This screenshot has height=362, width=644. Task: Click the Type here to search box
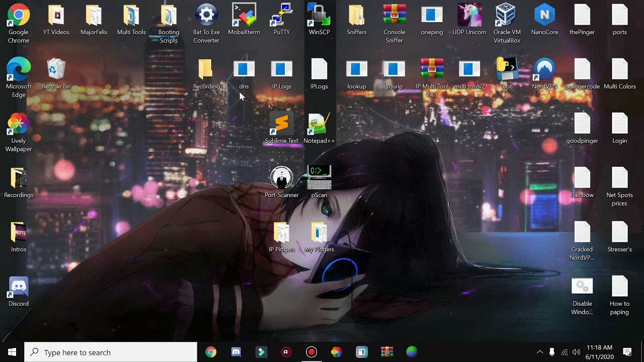click(111, 352)
